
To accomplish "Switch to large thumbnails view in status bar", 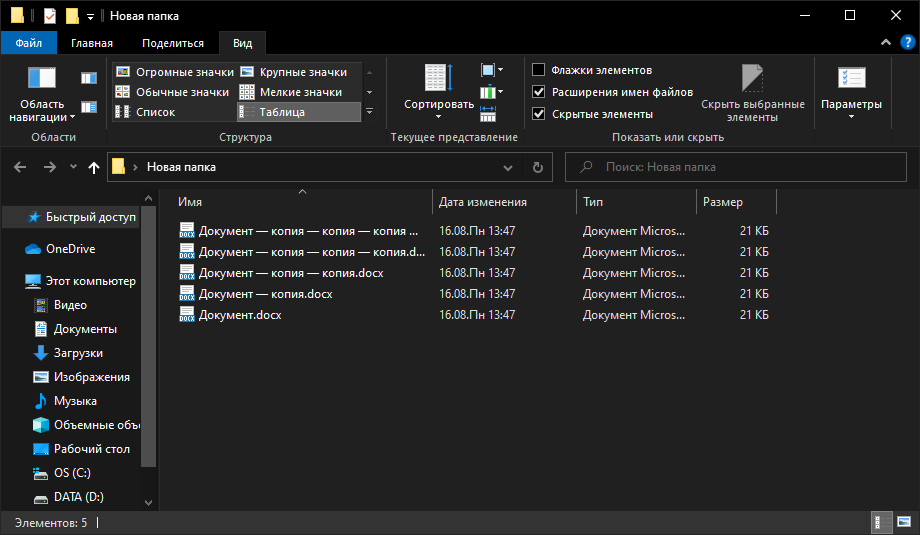I will click(902, 522).
